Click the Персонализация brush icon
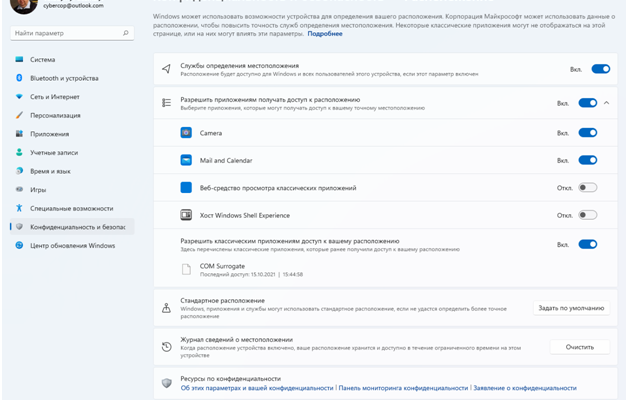This screenshot has height=400, width=628. coord(19,115)
